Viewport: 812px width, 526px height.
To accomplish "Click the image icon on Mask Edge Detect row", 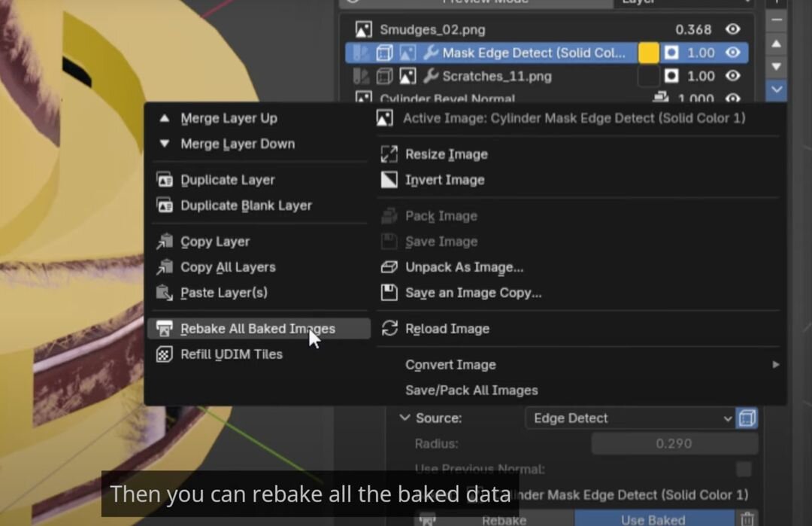I will (x=408, y=53).
